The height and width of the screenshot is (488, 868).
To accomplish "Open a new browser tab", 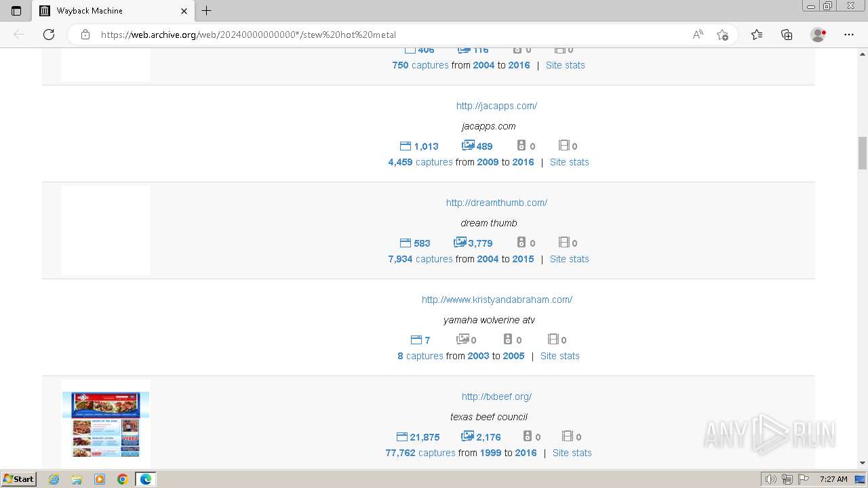I will pyautogui.click(x=207, y=11).
